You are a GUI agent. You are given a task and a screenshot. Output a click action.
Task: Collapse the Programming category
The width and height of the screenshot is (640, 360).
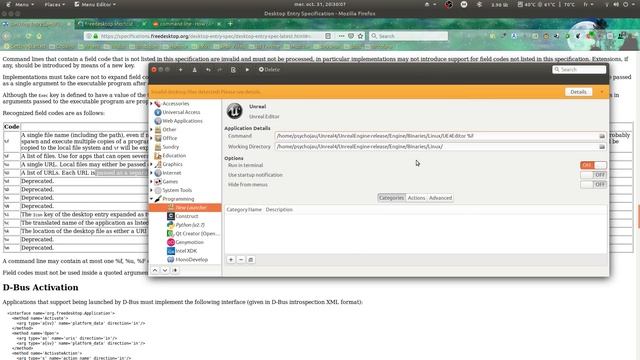point(151,199)
